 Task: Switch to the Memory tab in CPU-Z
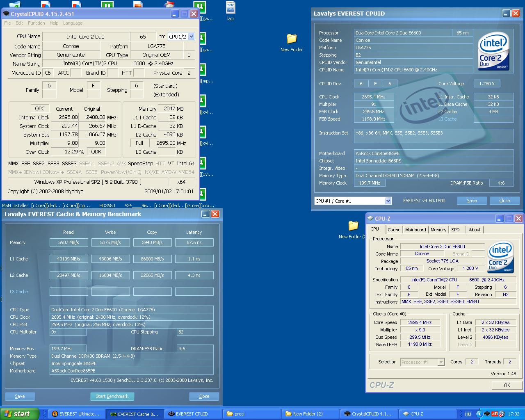[x=438, y=230]
